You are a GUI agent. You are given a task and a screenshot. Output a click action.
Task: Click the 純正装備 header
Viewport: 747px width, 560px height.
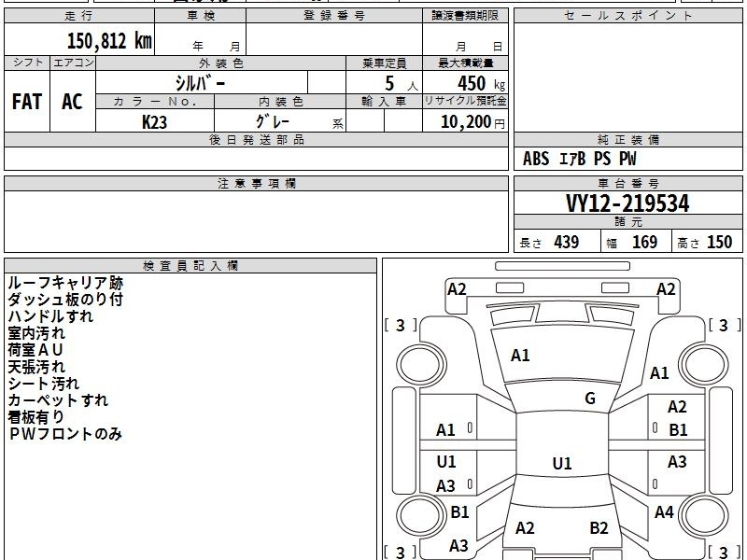(627, 140)
